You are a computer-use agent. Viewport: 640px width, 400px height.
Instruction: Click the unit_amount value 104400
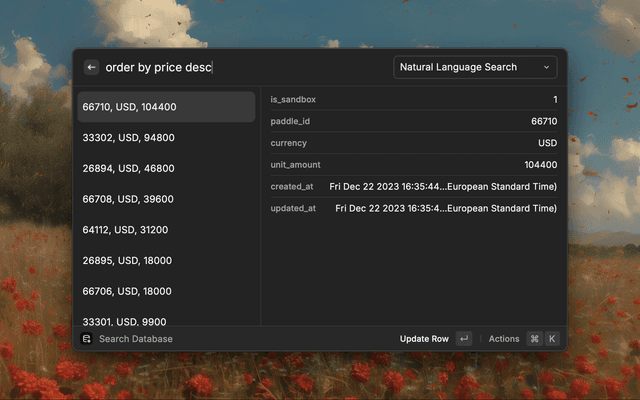[540, 165]
